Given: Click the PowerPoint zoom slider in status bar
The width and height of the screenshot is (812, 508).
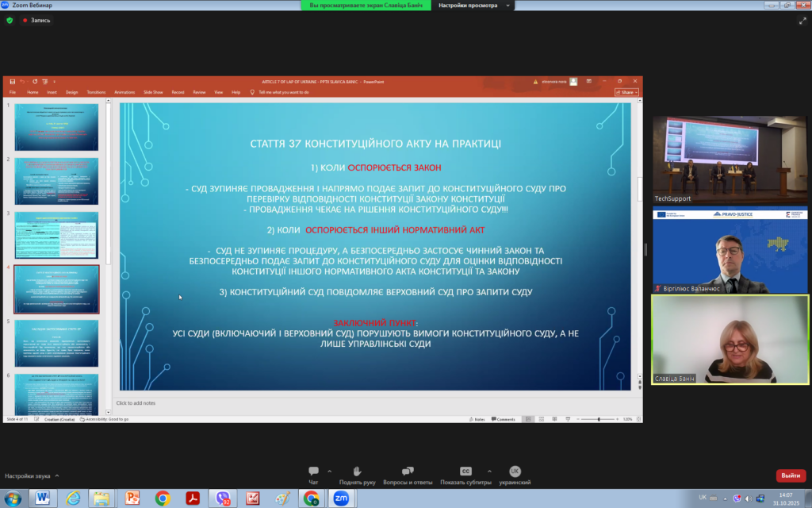Looking at the screenshot, I should pos(598,419).
